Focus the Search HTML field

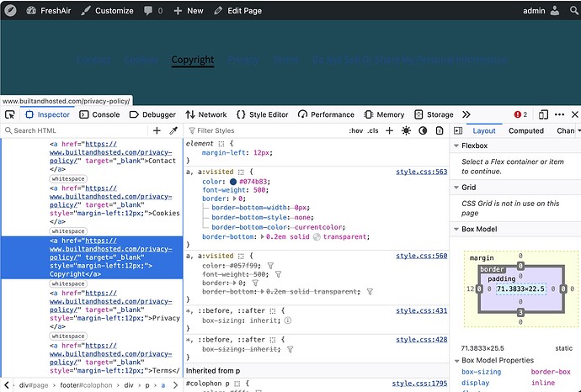[74, 130]
